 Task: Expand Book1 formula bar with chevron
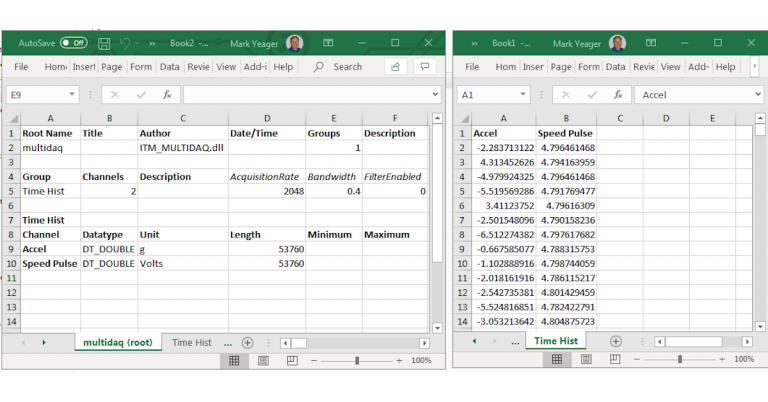pyautogui.click(x=758, y=95)
